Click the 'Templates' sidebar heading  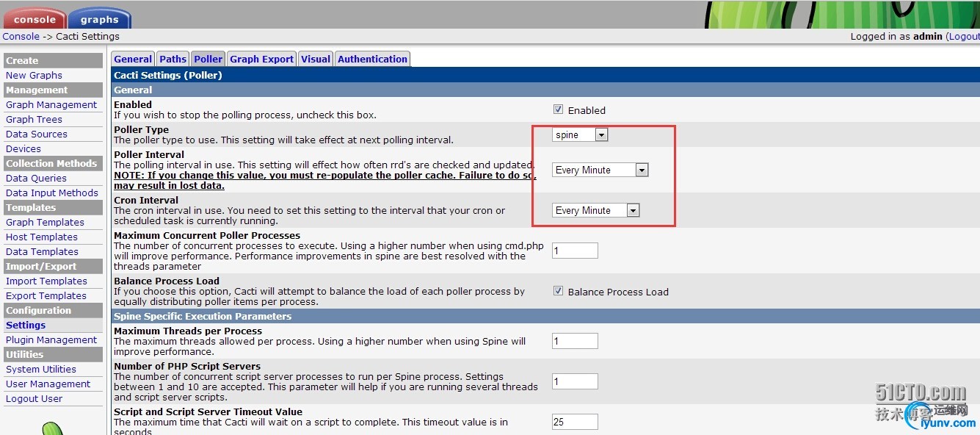[x=31, y=207]
